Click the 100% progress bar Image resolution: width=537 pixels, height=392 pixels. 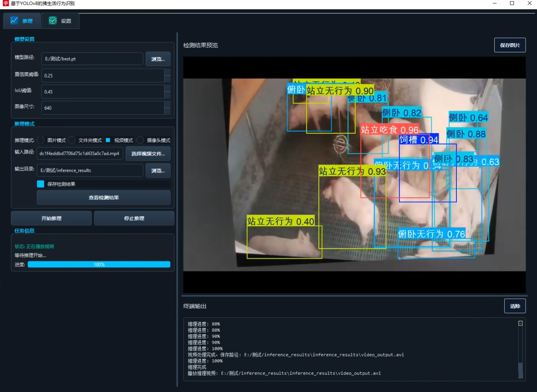[99, 264]
